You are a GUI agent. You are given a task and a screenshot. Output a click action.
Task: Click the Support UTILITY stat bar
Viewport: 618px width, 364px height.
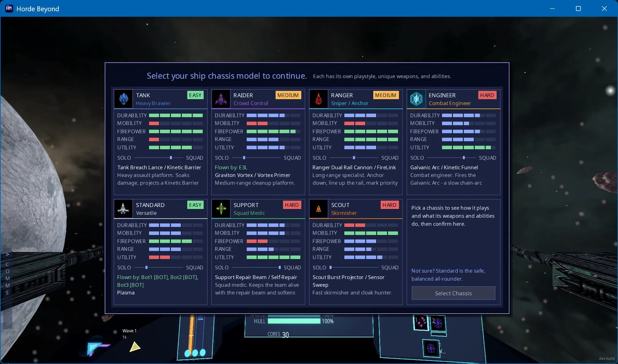click(273, 257)
